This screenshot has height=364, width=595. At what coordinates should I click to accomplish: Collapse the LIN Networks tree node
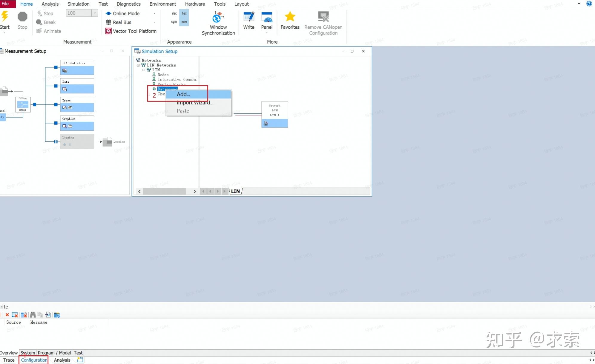point(138,65)
